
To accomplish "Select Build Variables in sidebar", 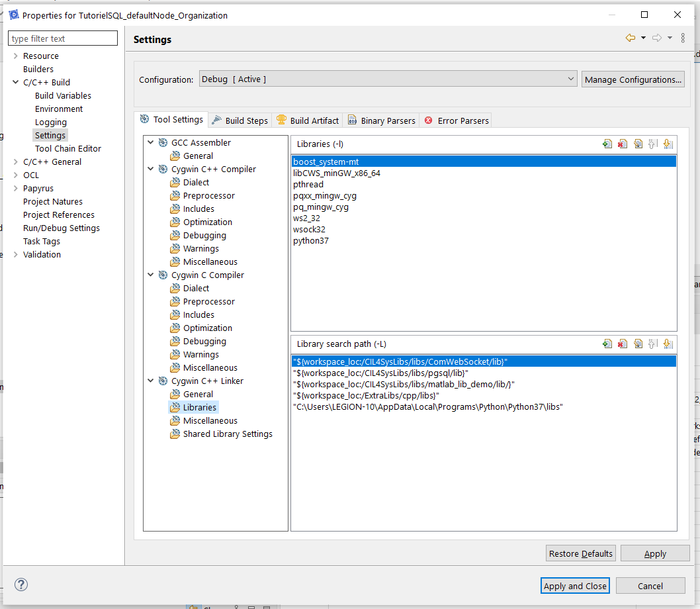I will (63, 95).
